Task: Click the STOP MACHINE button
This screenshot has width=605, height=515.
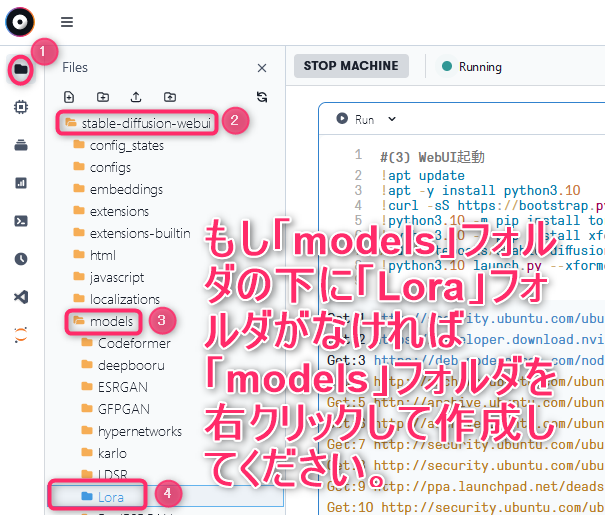Action: (351, 66)
